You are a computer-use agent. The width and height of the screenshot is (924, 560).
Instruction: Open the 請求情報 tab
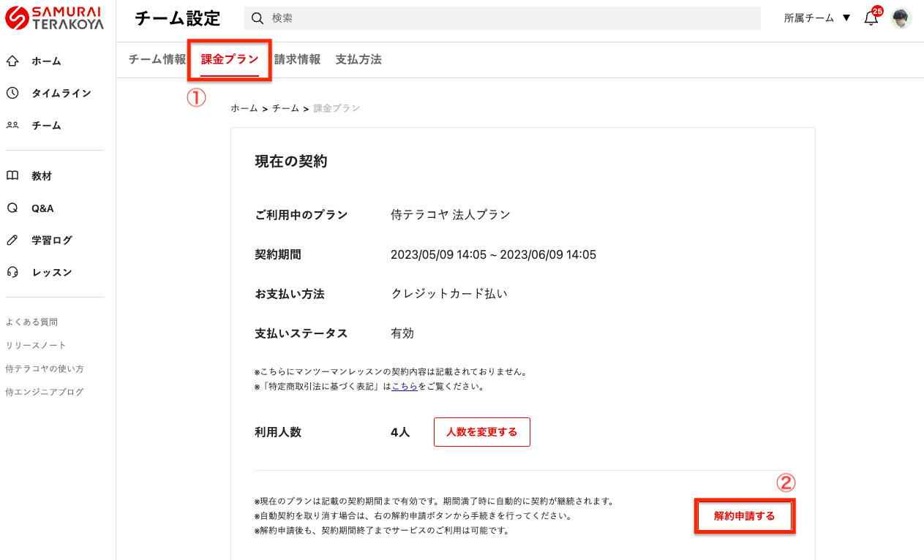(x=297, y=60)
